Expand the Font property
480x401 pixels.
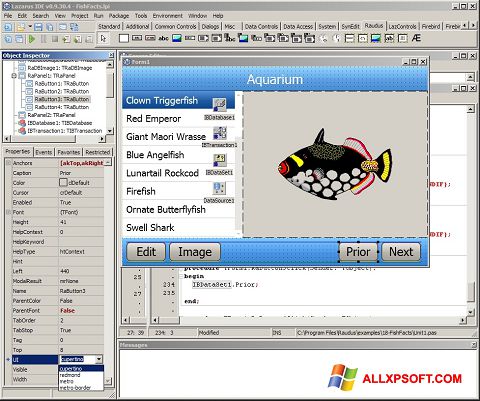pyautogui.click(x=8, y=212)
